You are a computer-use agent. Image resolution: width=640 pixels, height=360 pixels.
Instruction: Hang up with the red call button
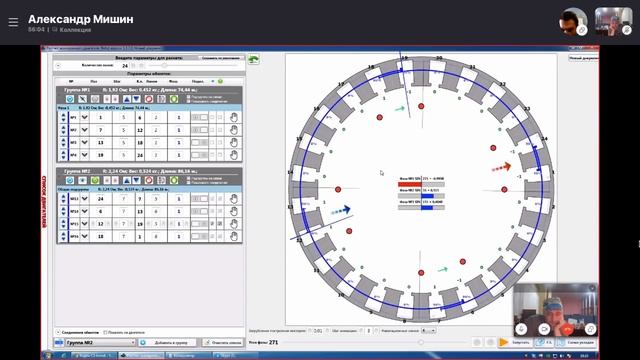coord(567,329)
